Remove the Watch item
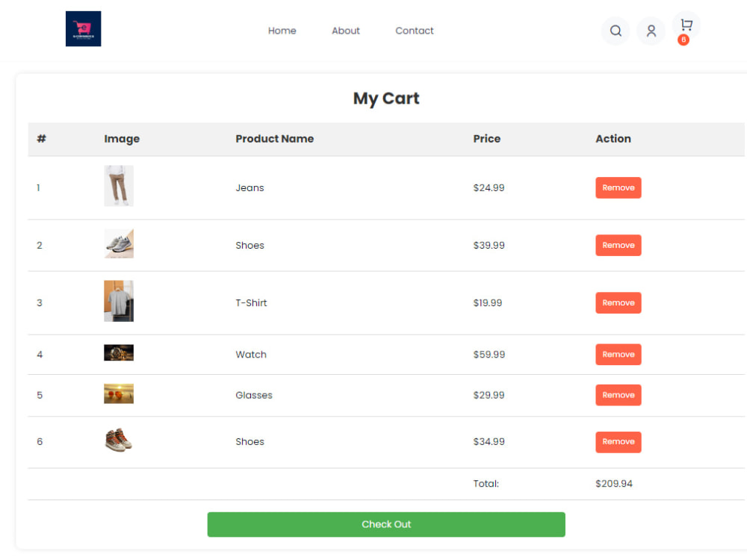747x560 pixels. [618, 354]
